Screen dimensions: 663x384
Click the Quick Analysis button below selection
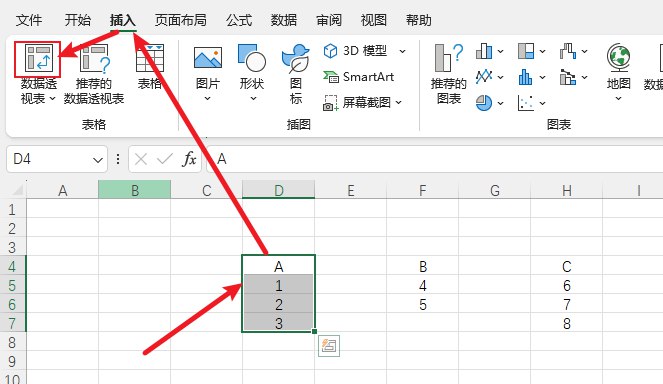point(329,346)
